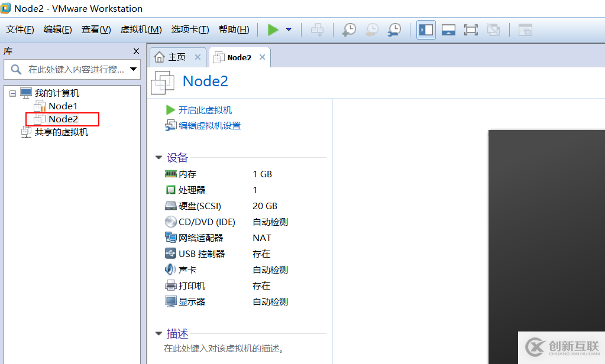Click the 内存 memory device row
The height and width of the screenshot is (364, 605).
(x=245, y=174)
